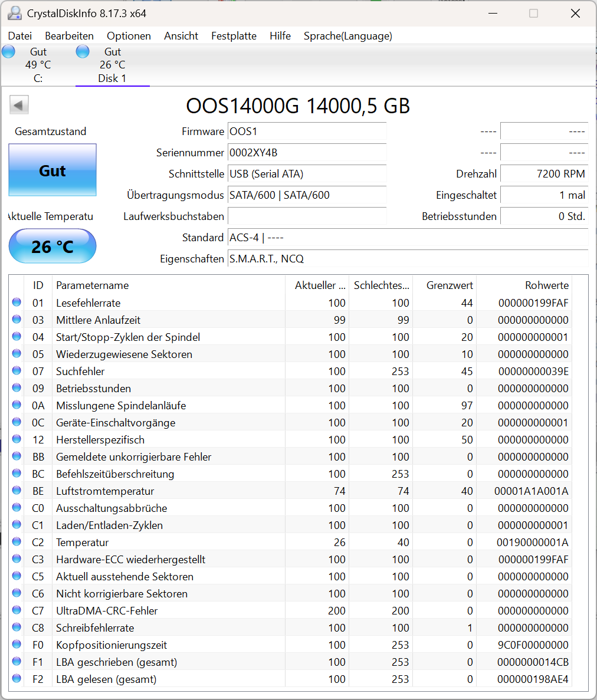The image size is (597, 700).
Task: Click the ID column header
Action: click(38, 285)
